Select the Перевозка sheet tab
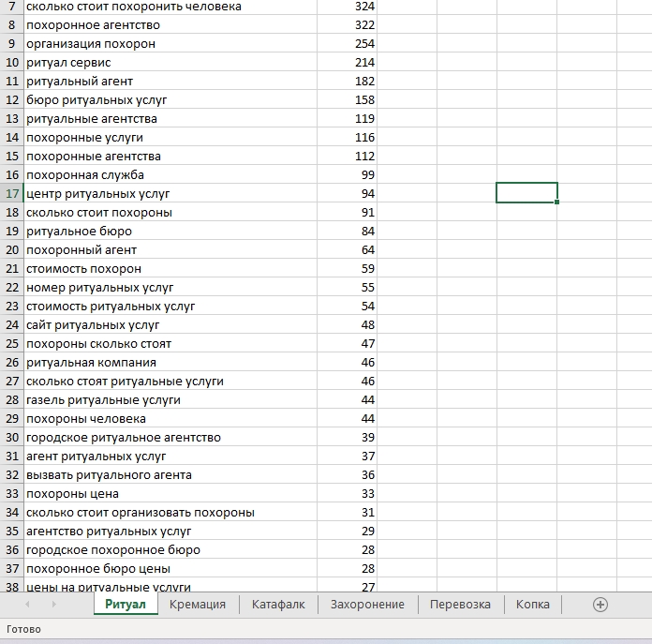Viewport: 652px width, 644px height. 460,605
